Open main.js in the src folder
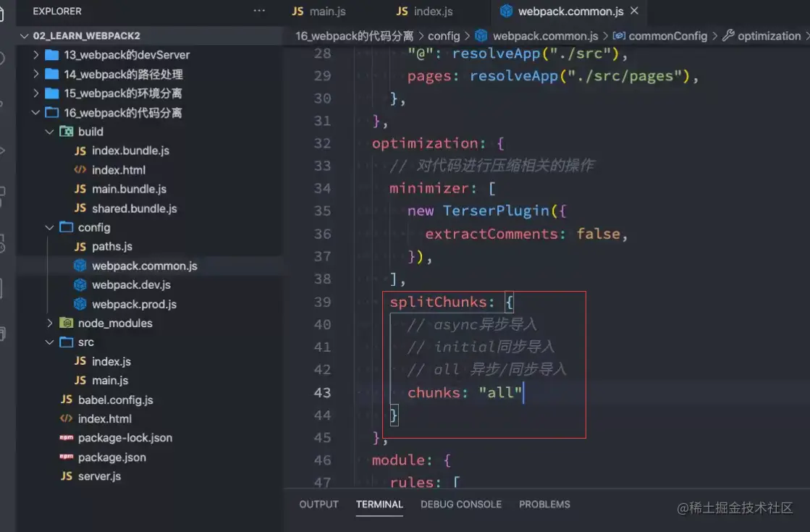810x532 pixels. (110, 380)
